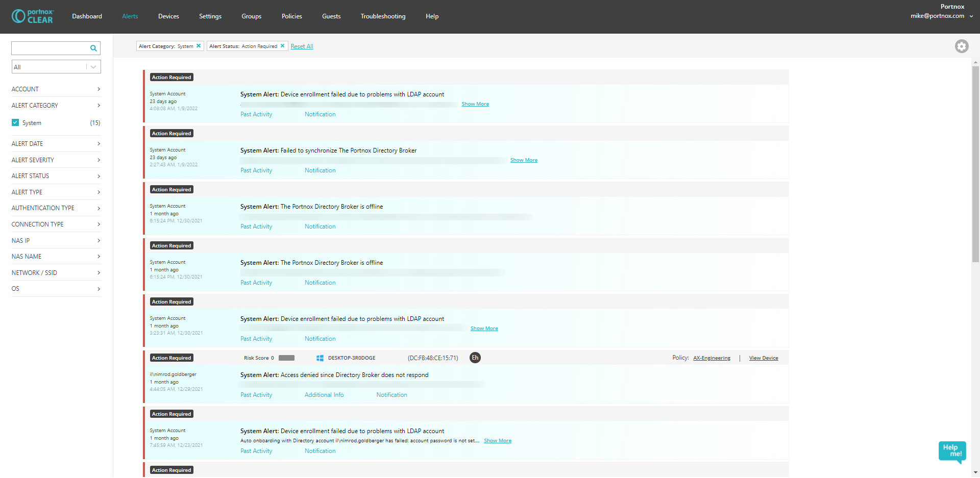Expand the CONNECTION TYPE filter section
The image size is (980, 478).
[x=56, y=224]
